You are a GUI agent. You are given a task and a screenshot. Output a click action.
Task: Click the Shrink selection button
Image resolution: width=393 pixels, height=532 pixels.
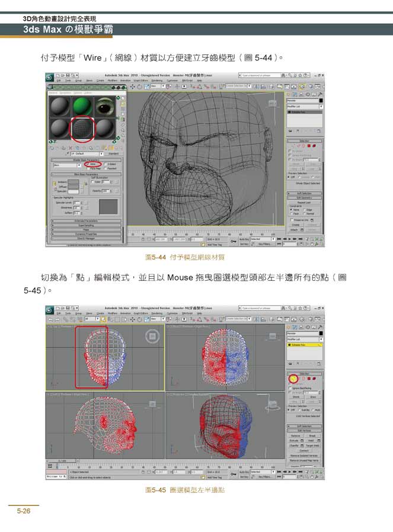pos(296,396)
